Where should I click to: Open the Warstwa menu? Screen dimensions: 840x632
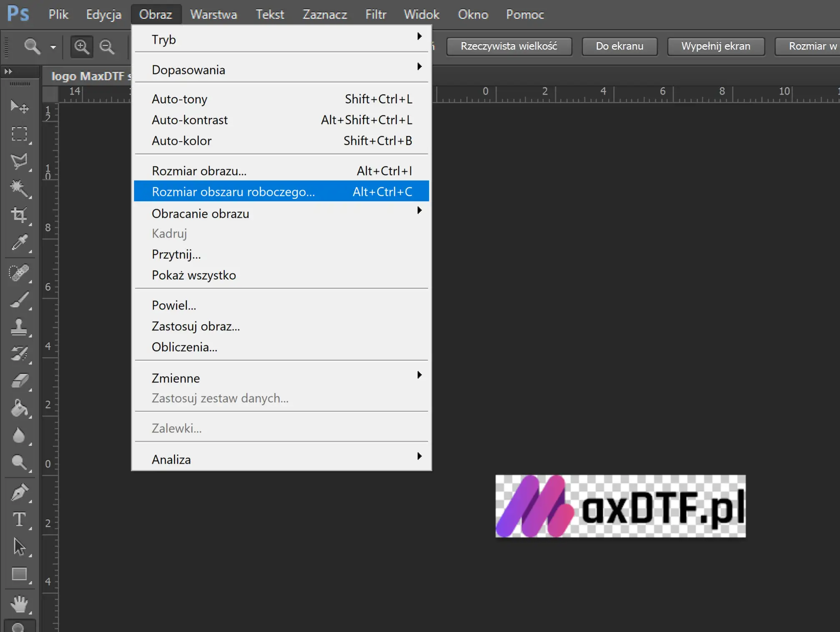[213, 15]
